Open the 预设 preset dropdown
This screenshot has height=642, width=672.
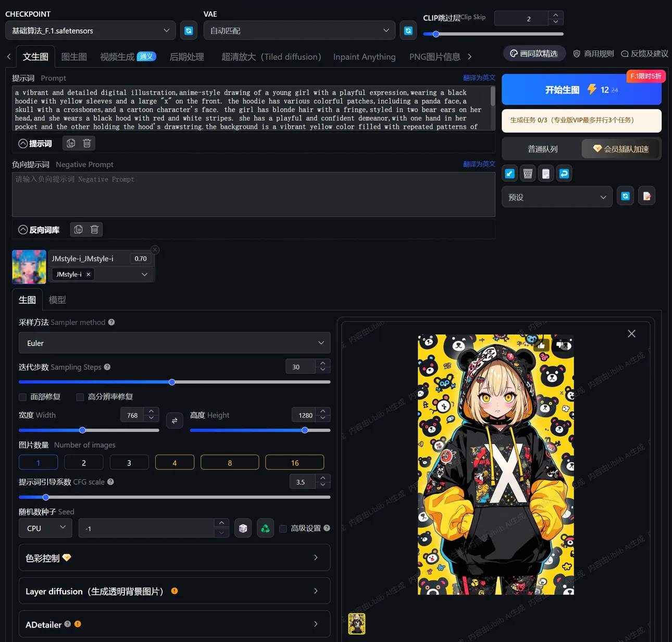[x=556, y=197]
